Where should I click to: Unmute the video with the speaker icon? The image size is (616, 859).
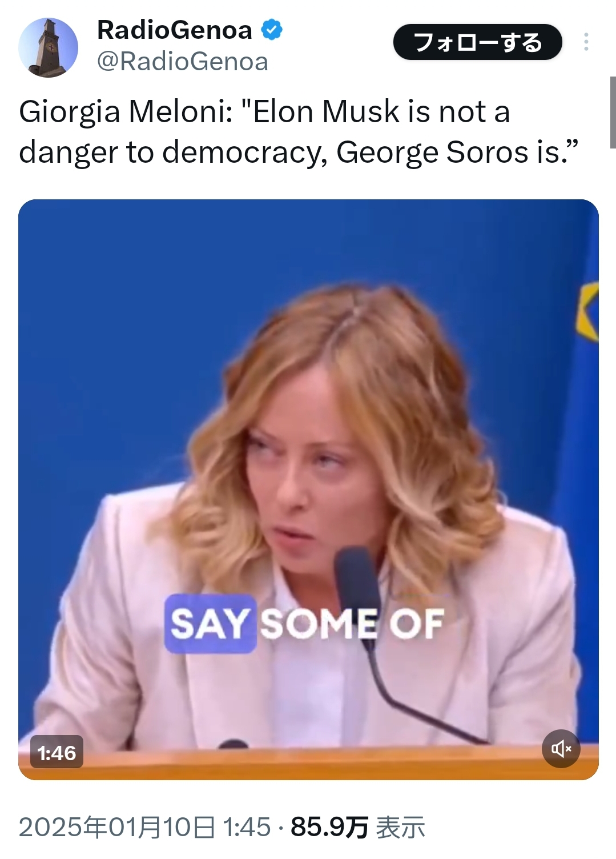[x=561, y=748]
